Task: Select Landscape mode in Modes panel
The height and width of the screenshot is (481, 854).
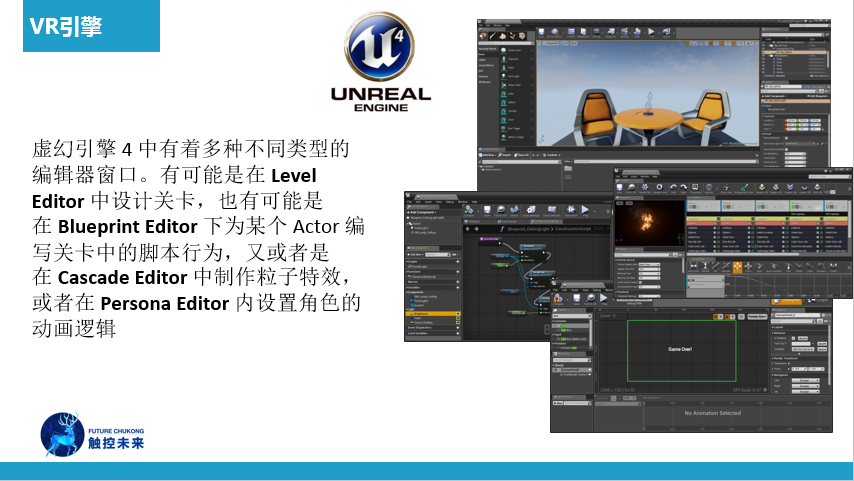Action: (502, 36)
